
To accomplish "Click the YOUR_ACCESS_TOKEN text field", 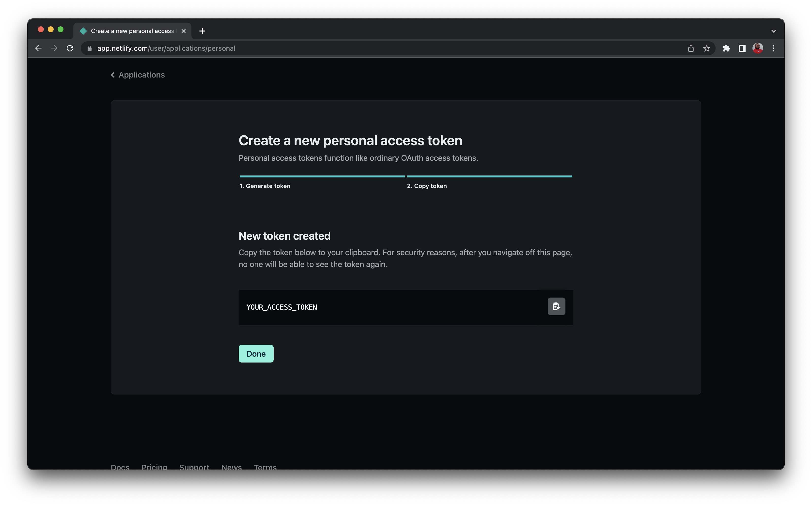I will click(368, 307).
